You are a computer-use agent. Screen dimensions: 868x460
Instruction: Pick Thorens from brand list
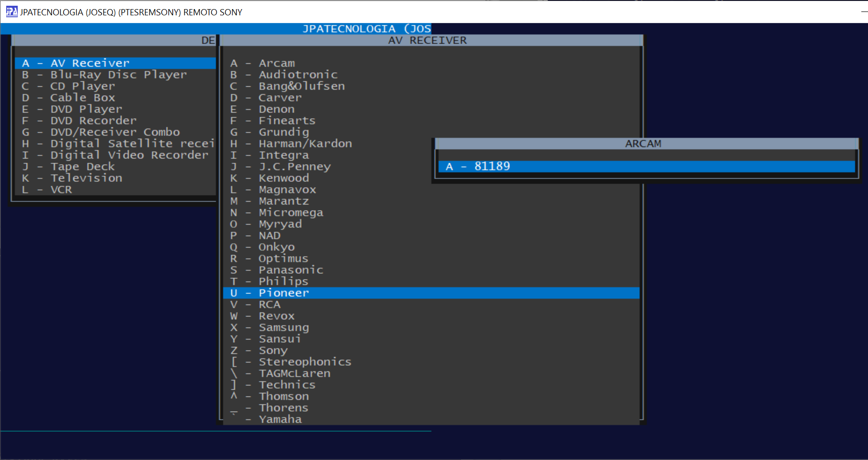point(431,408)
